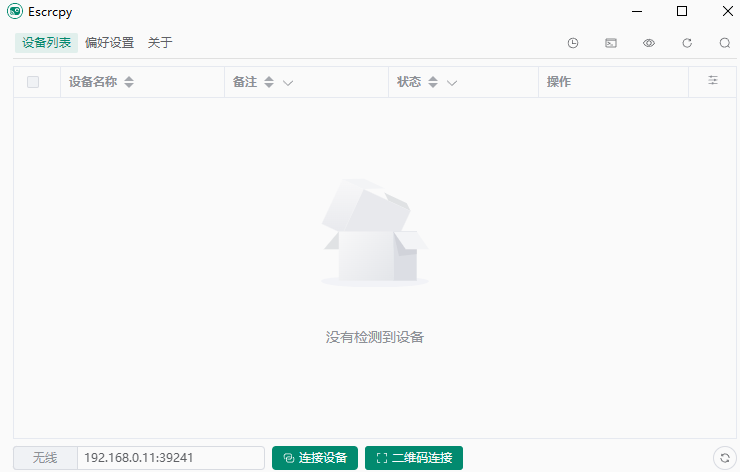Switch to the 偏好设置 tab

(109, 43)
